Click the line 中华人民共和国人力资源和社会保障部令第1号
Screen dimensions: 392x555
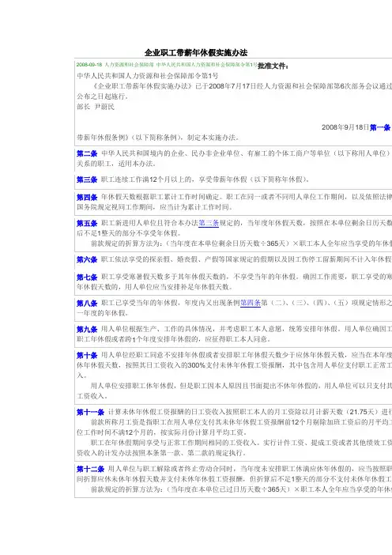(148, 76)
